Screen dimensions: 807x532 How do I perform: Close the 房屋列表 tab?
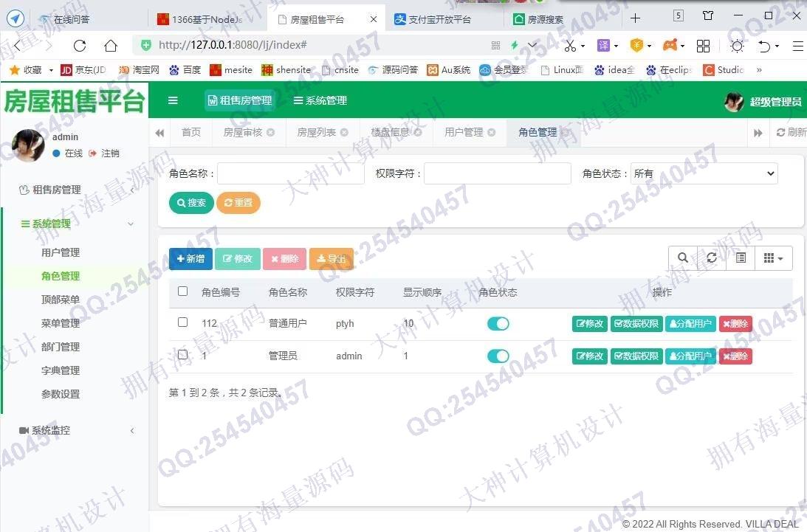tap(344, 132)
